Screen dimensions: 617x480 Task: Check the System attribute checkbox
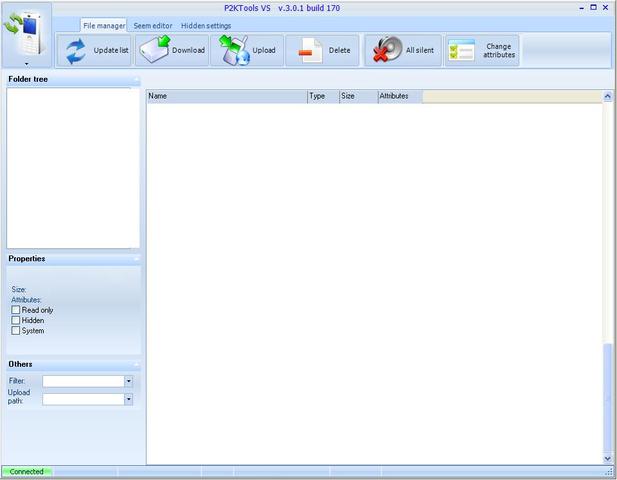[x=16, y=330]
